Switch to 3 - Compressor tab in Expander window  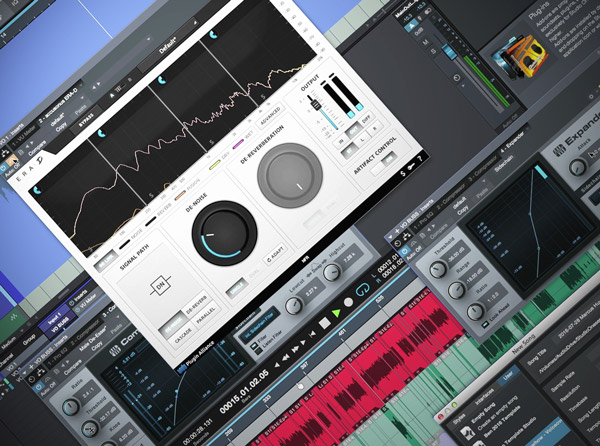point(484,168)
